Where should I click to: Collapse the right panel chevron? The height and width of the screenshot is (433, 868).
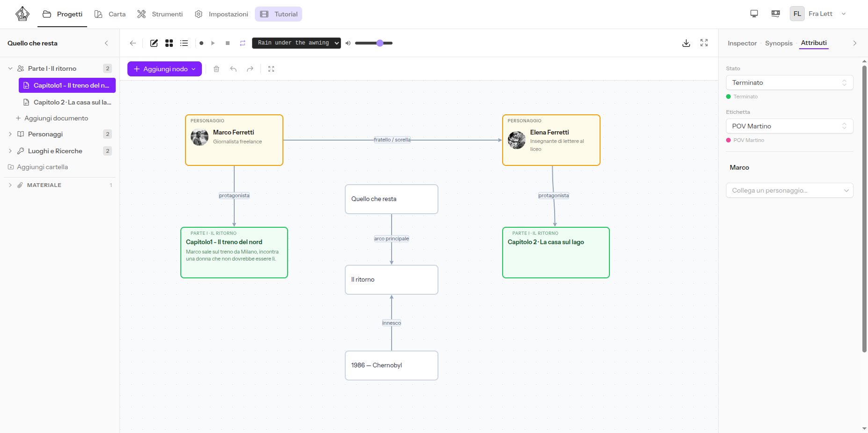coord(855,43)
